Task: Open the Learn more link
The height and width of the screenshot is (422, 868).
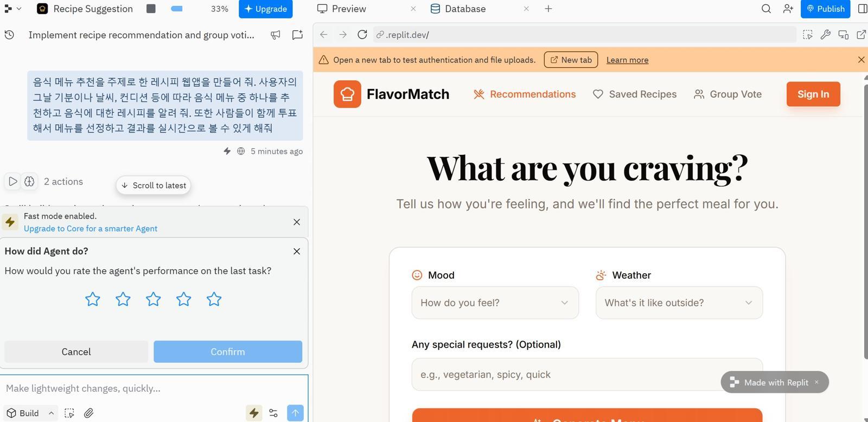Action: 627,60
